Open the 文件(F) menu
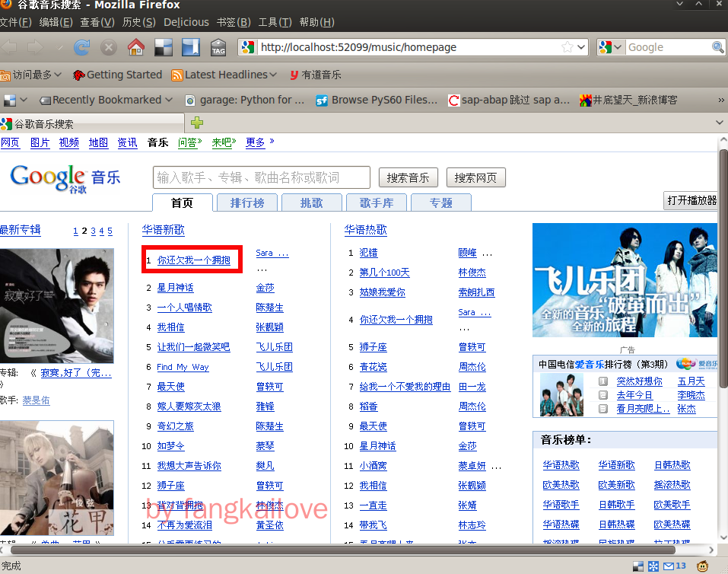This screenshot has width=728, height=574. click(16, 22)
